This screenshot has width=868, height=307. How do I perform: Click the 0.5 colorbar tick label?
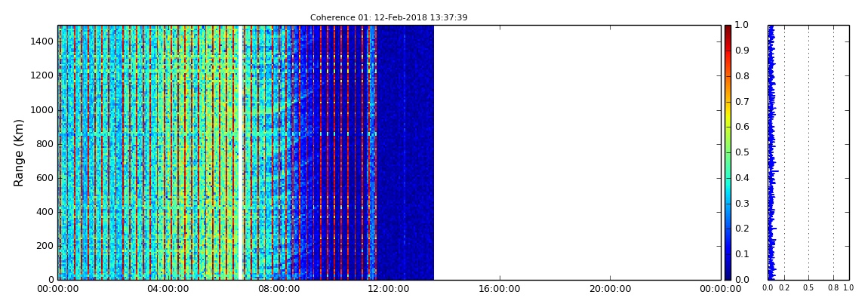(740, 152)
